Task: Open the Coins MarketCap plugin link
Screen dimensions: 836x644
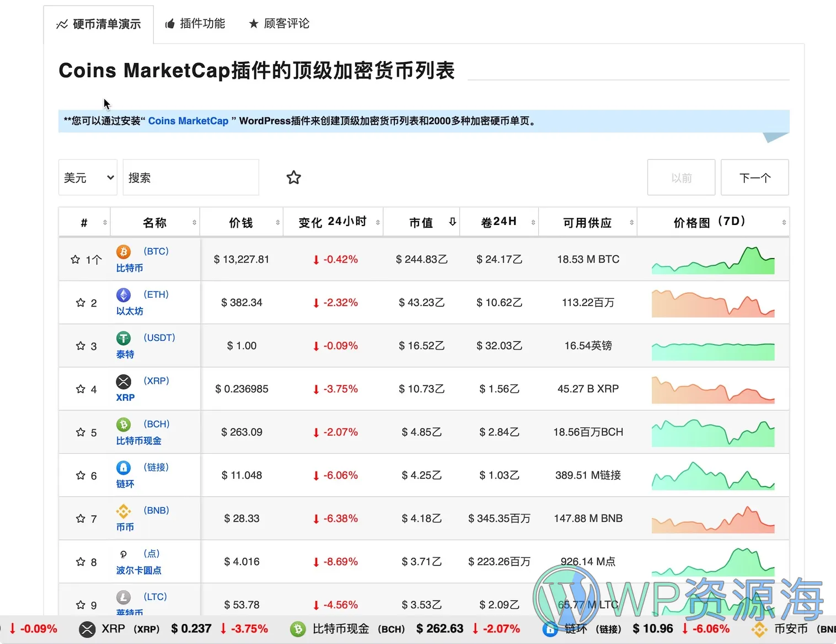Action: click(187, 121)
